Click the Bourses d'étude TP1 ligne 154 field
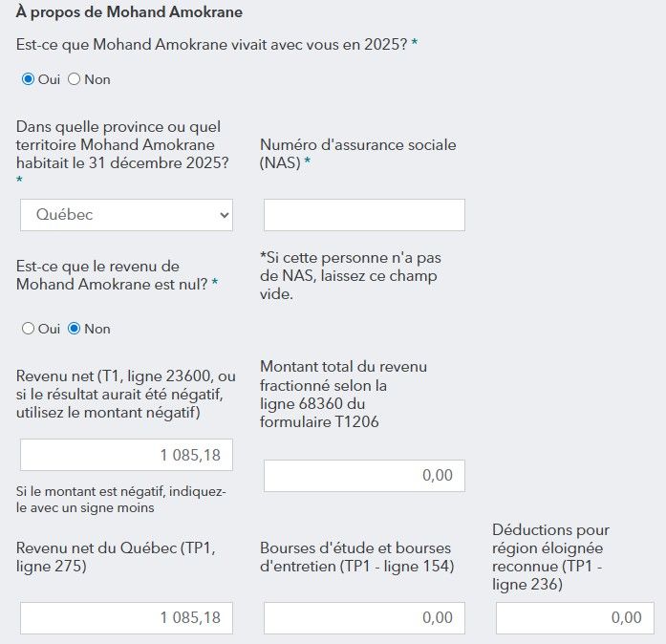This screenshot has height=644, width=666. pyautogui.click(x=364, y=618)
